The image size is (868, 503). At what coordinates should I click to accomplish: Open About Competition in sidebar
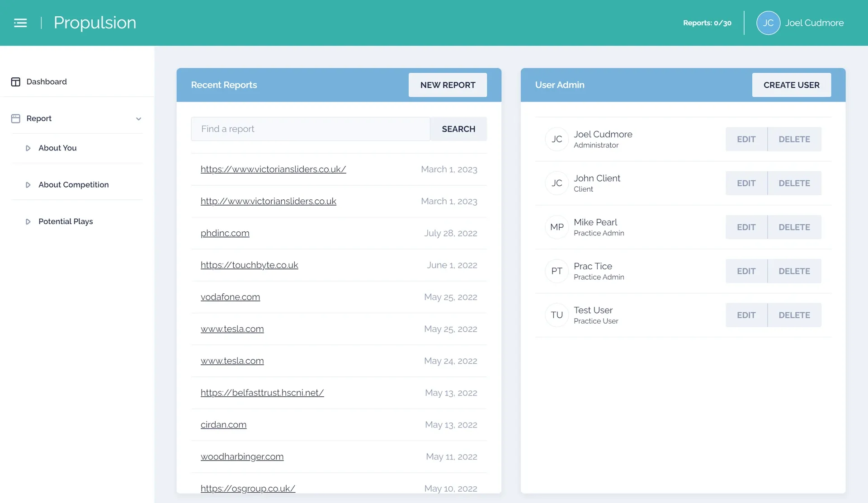[74, 184]
